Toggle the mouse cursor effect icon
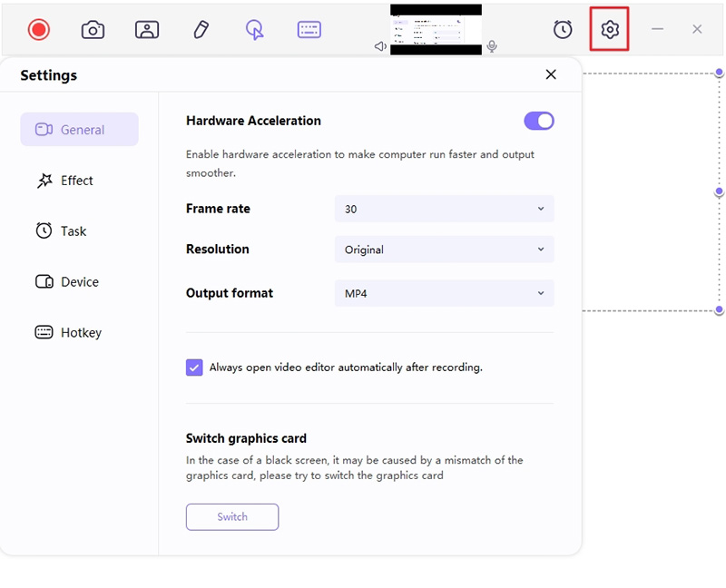This screenshot has height=588, width=726. 255,30
